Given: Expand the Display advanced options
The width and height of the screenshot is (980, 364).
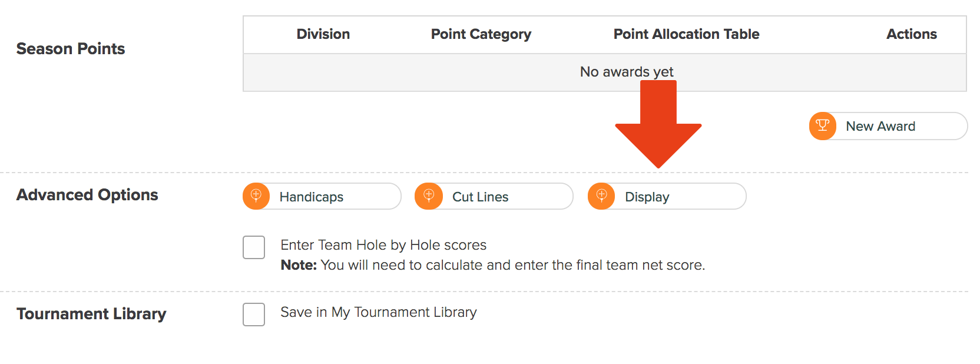Looking at the screenshot, I should tap(667, 196).
